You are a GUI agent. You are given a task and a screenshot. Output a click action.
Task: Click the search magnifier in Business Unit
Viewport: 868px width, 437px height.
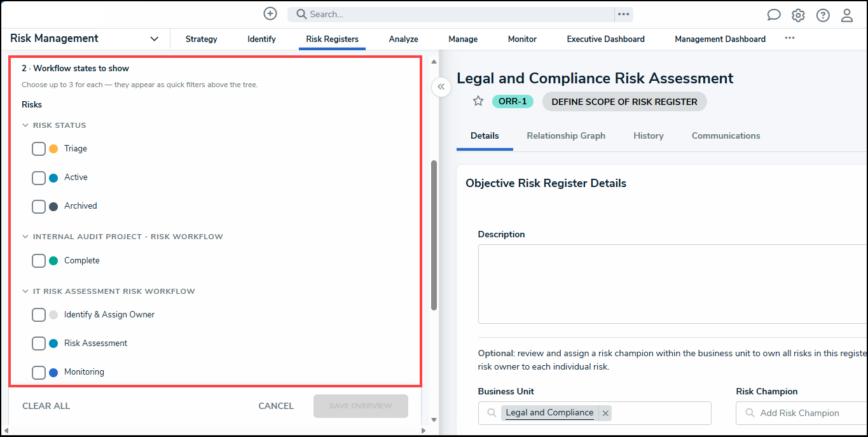(492, 413)
